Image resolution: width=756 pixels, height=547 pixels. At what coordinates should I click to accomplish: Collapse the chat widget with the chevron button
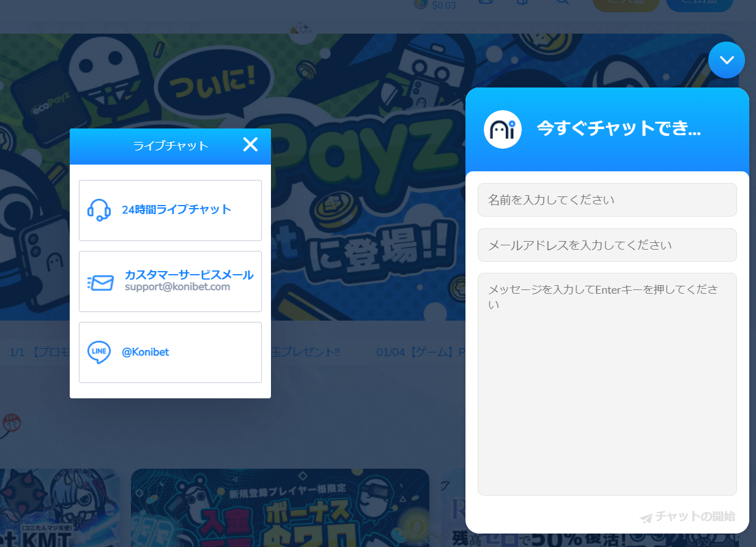point(726,60)
